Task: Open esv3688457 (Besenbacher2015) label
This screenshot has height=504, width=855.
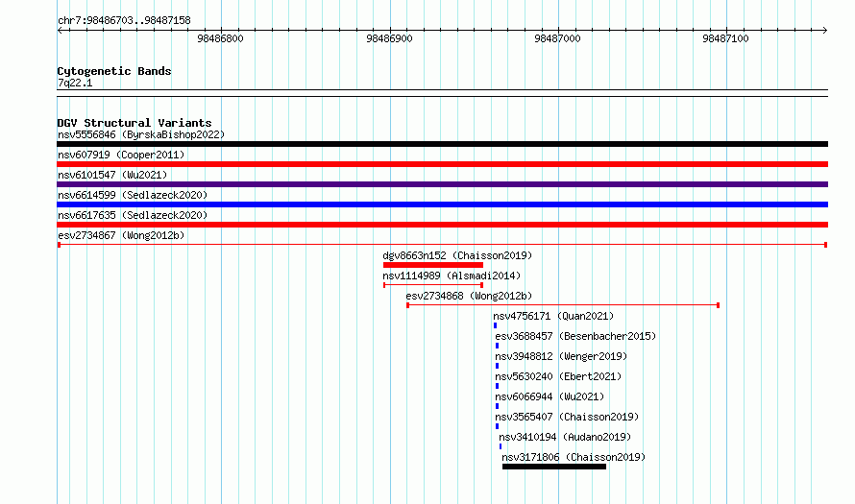Action: click(x=575, y=336)
